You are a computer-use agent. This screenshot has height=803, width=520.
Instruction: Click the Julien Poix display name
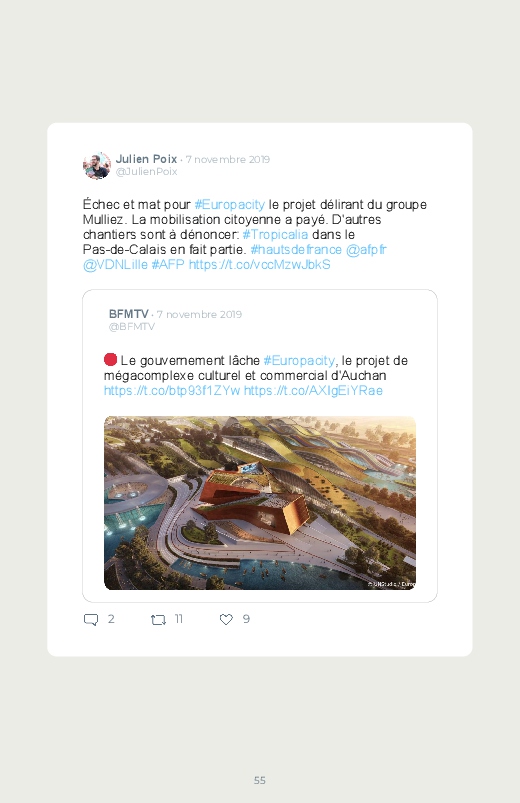click(147, 159)
